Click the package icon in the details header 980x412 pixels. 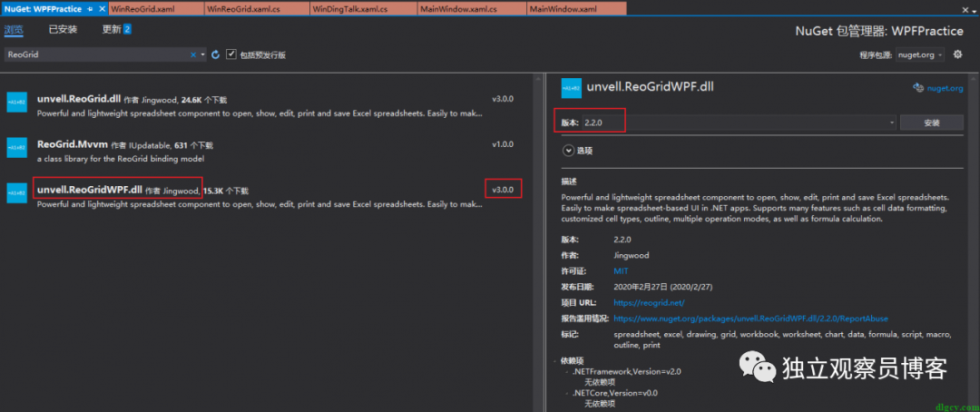click(572, 88)
